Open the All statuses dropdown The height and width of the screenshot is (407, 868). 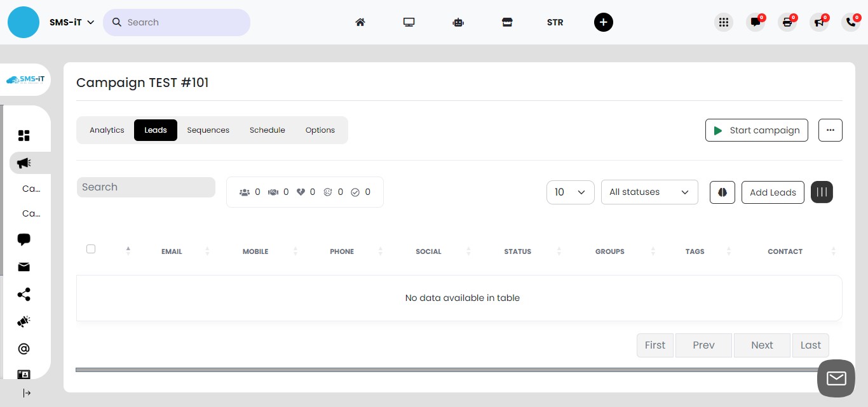[649, 192]
